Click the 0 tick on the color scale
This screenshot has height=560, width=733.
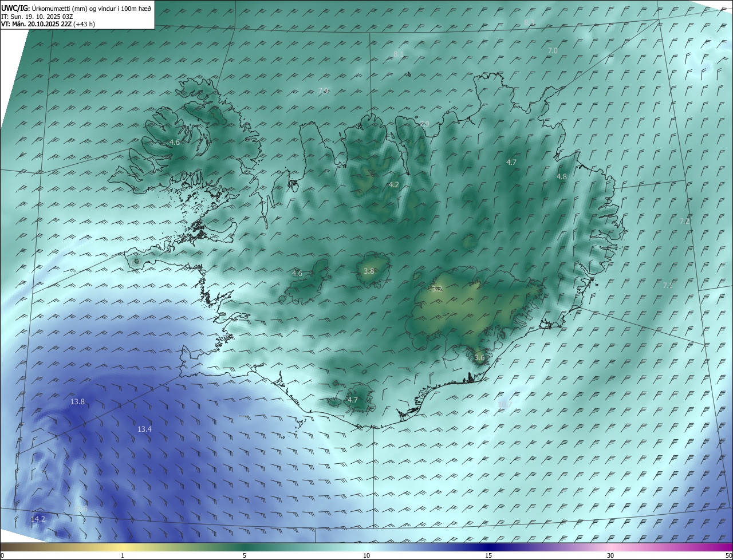[x=2, y=555]
